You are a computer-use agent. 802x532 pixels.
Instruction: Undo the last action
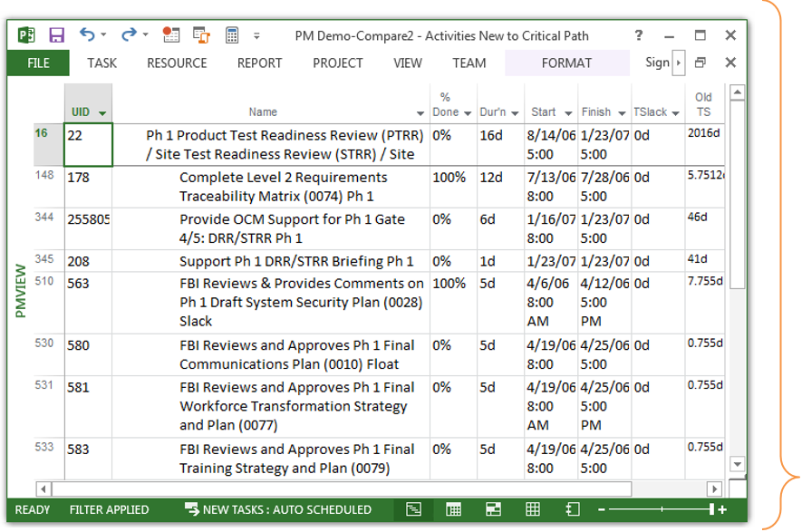tap(87, 34)
